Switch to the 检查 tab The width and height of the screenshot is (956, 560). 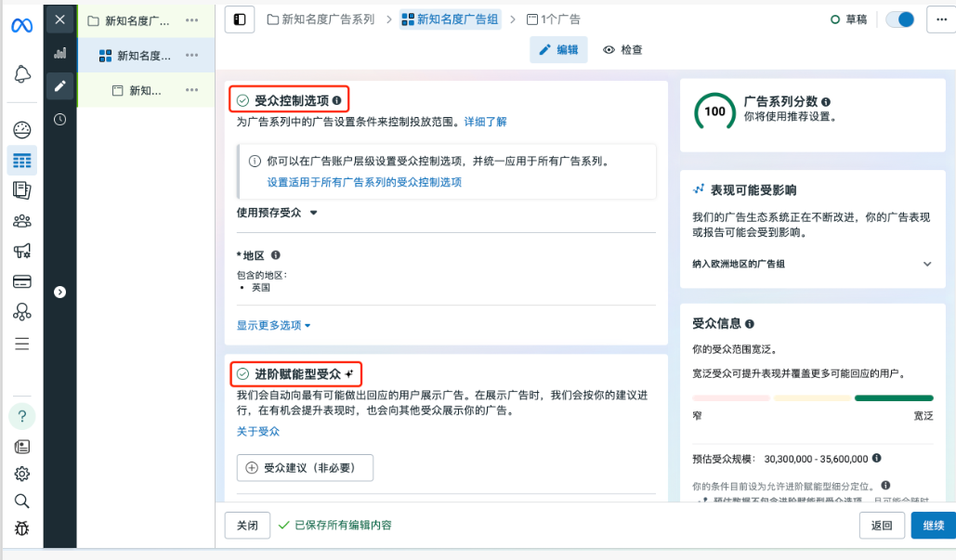click(x=622, y=50)
